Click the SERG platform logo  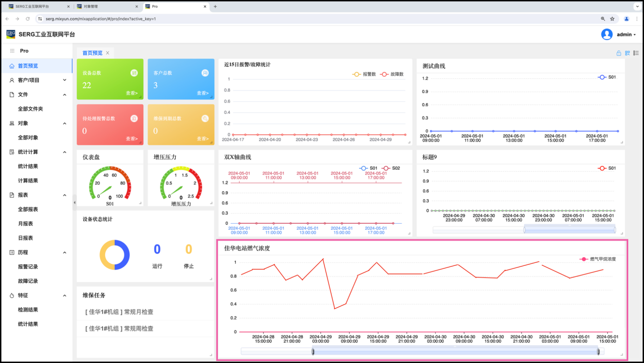(x=11, y=34)
